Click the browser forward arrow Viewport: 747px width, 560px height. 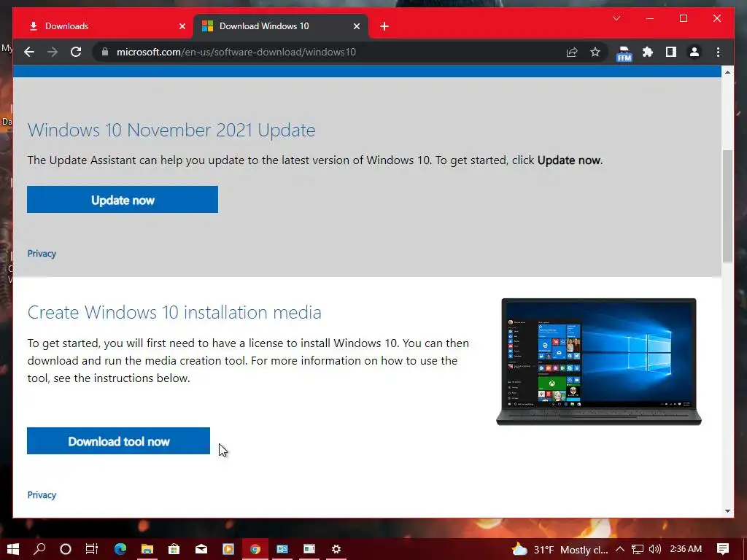pos(53,52)
